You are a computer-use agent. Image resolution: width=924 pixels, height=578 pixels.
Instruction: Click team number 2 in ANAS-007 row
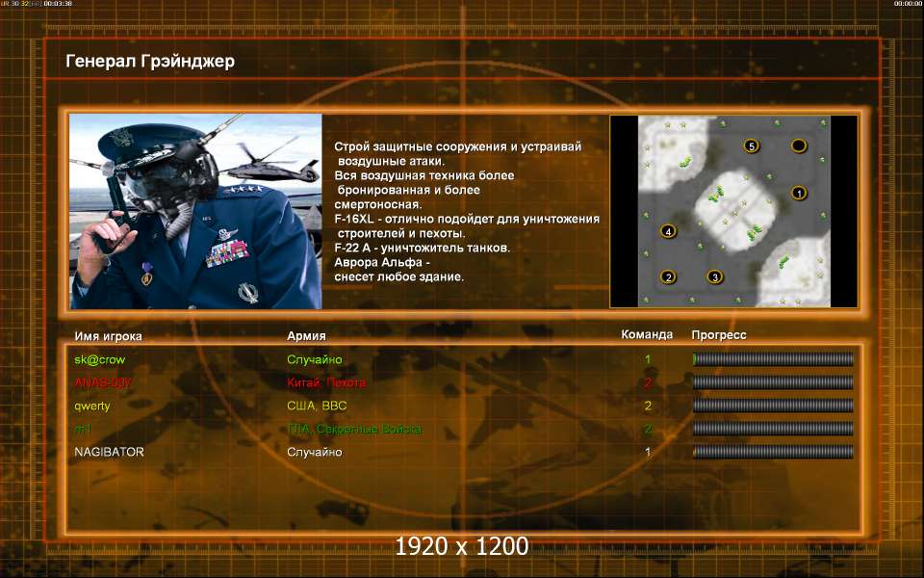648,382
